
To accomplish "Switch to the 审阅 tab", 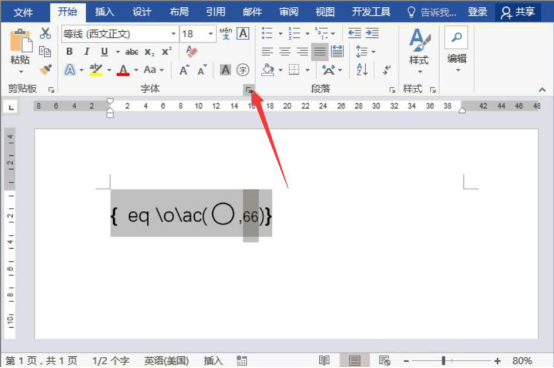I will tap(289, 12).
